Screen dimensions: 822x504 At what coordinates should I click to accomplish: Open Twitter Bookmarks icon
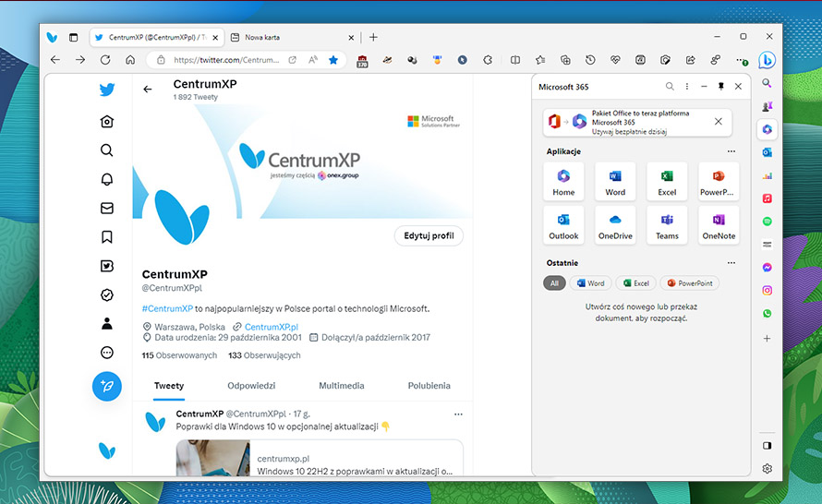pos(107,237)
